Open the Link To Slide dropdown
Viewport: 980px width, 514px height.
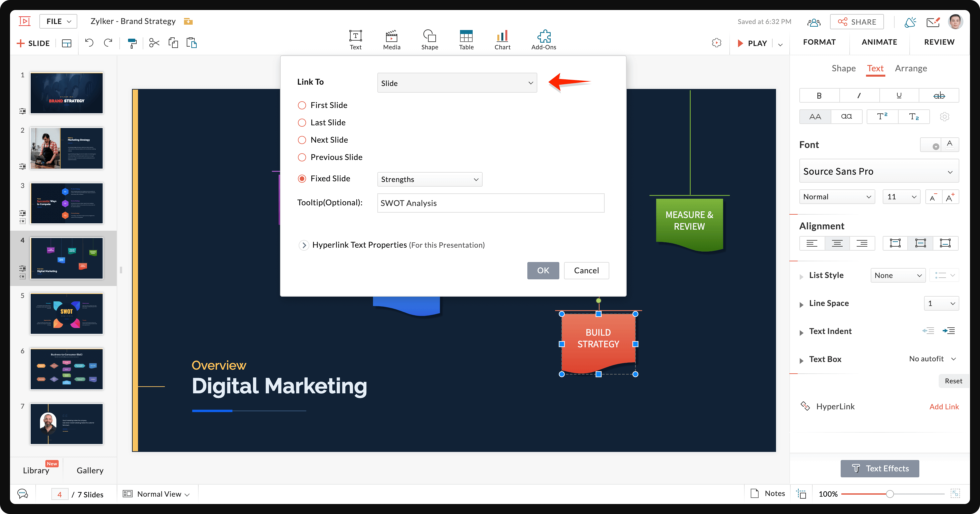457,83
